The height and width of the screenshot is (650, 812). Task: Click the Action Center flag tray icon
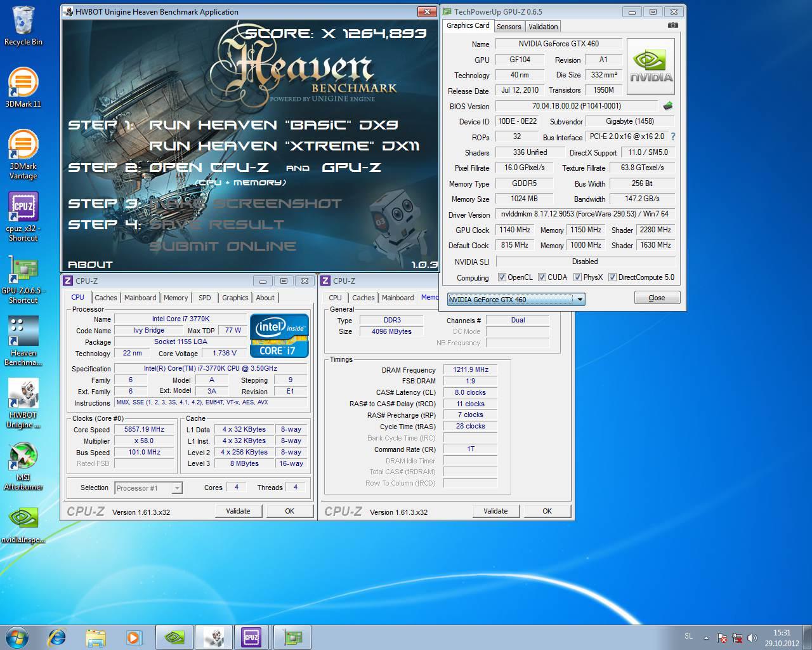[722, 637]
